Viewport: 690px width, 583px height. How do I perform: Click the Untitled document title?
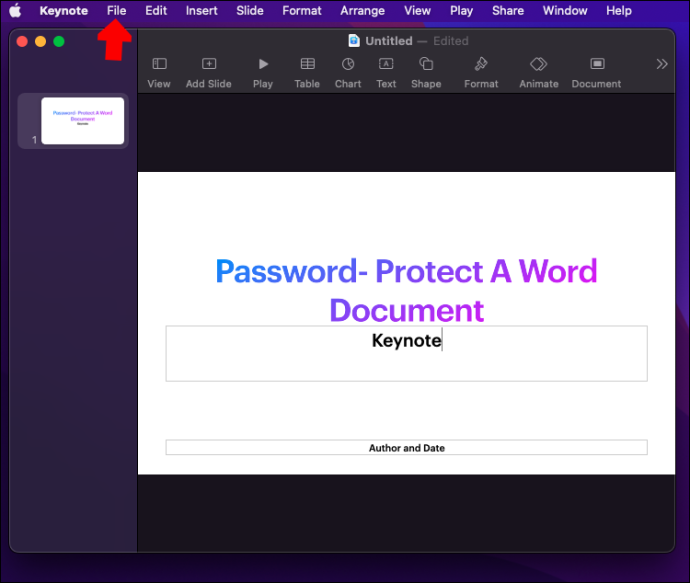pyautogui.click(x=389, y=41)
